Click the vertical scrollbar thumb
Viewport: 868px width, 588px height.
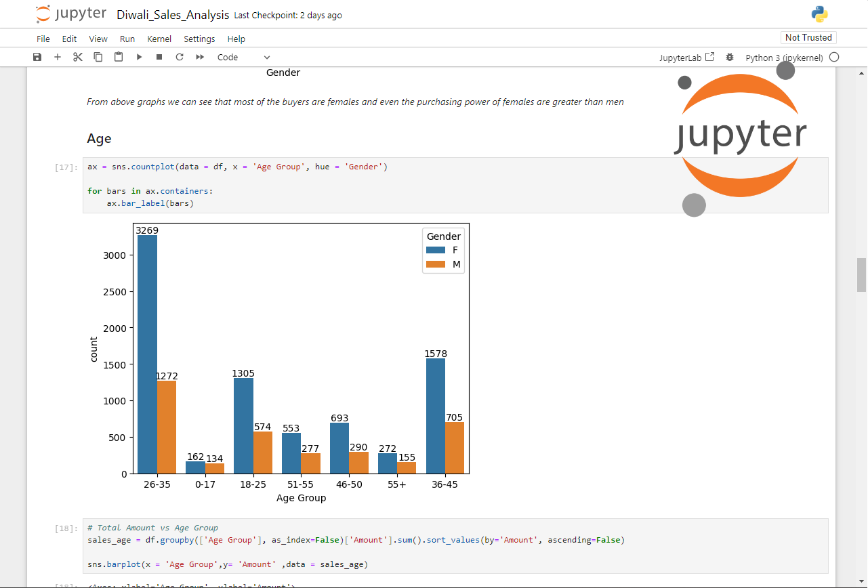tap(861, 274)
